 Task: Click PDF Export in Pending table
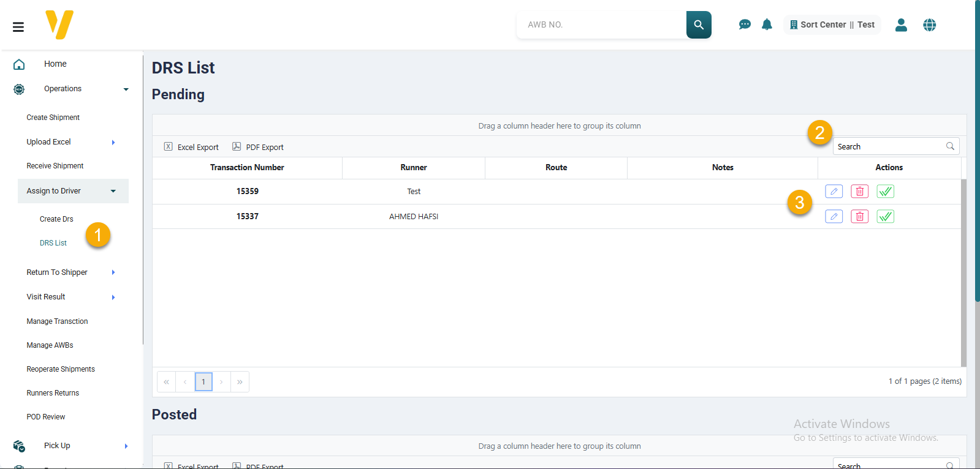click(258, 147)
